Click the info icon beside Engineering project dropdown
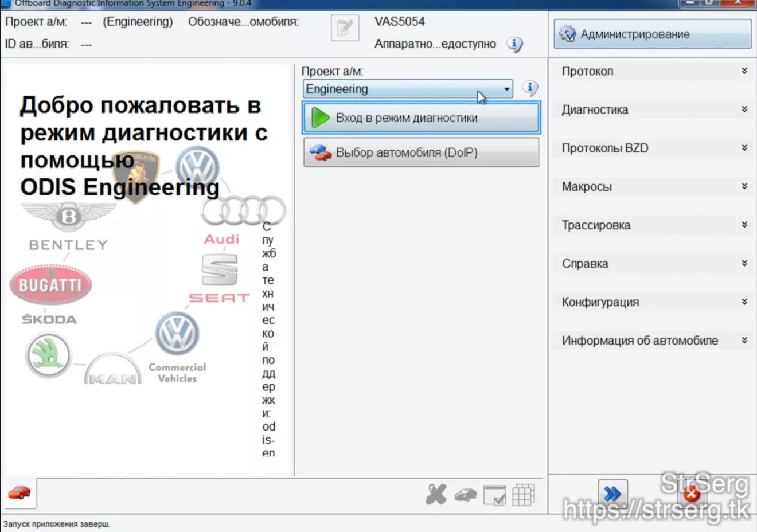757x532 pixels. click(530, 88)
